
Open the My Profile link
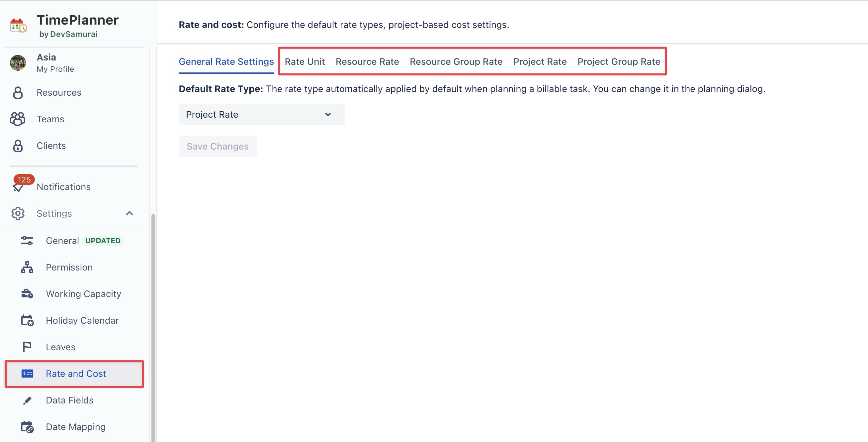(x=55, y=69)
